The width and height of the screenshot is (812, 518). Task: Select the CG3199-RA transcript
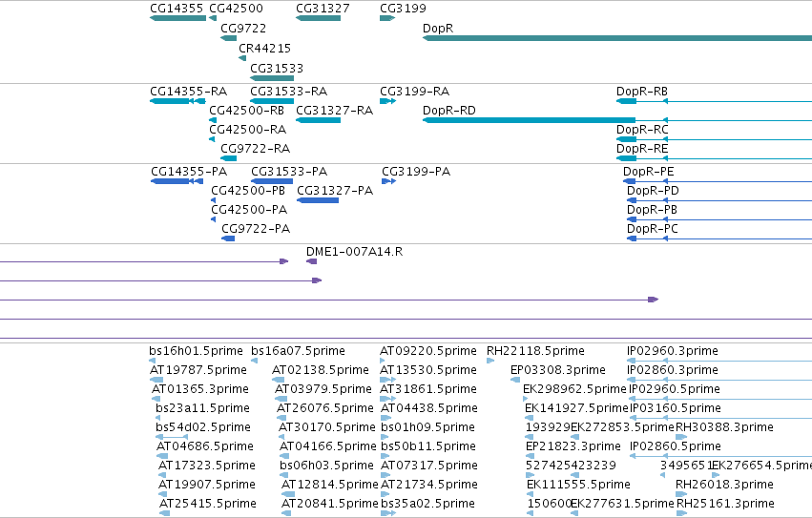pos(388,101)
